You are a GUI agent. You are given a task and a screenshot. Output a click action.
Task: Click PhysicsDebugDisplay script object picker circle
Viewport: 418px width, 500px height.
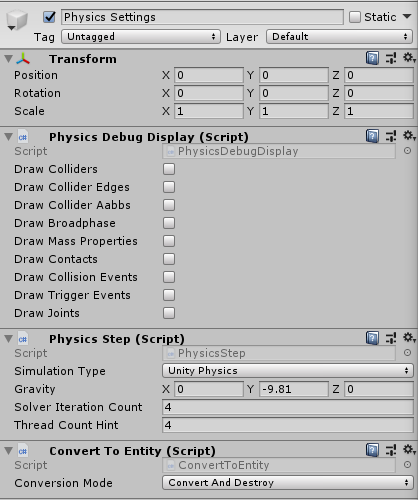pyautogui.click(x=407, y=151)
